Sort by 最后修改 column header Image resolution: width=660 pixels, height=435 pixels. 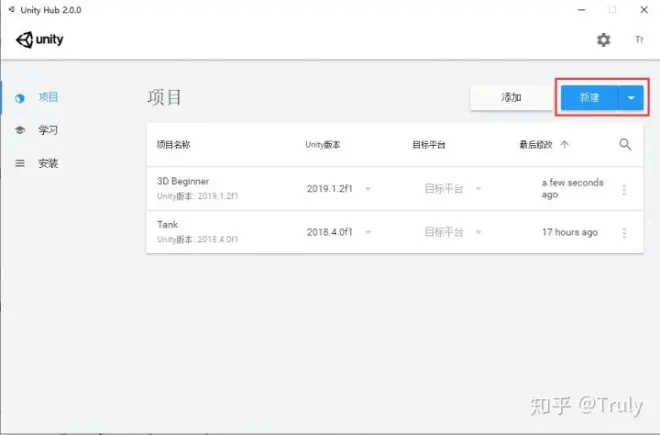tap(535, 145)
